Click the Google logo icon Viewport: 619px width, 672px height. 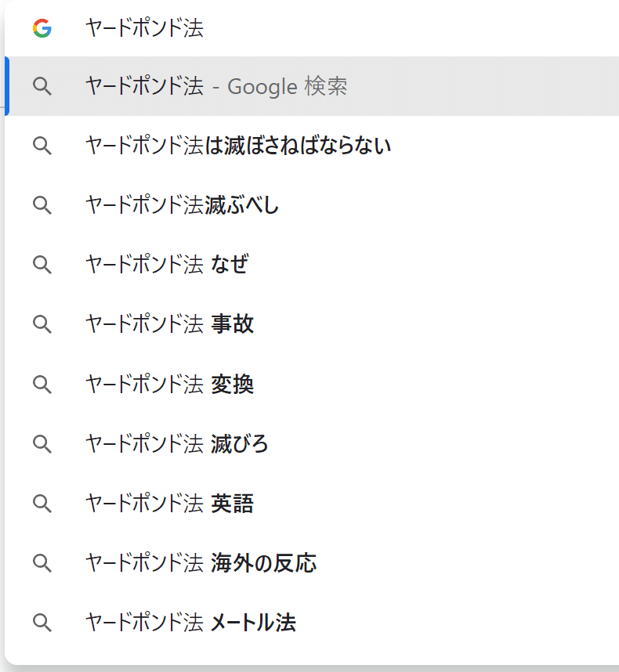pyautogui.click(x=42, y=29)
